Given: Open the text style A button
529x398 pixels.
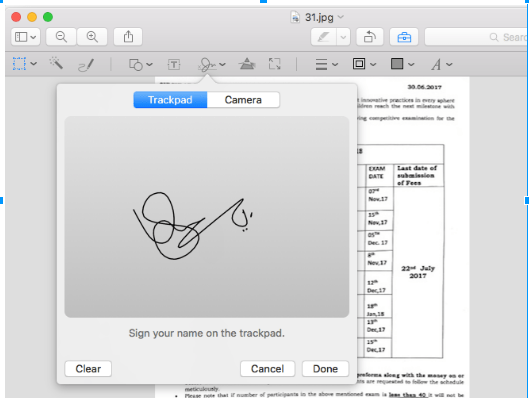Looking at the screenshot, I should pos(436,64).
